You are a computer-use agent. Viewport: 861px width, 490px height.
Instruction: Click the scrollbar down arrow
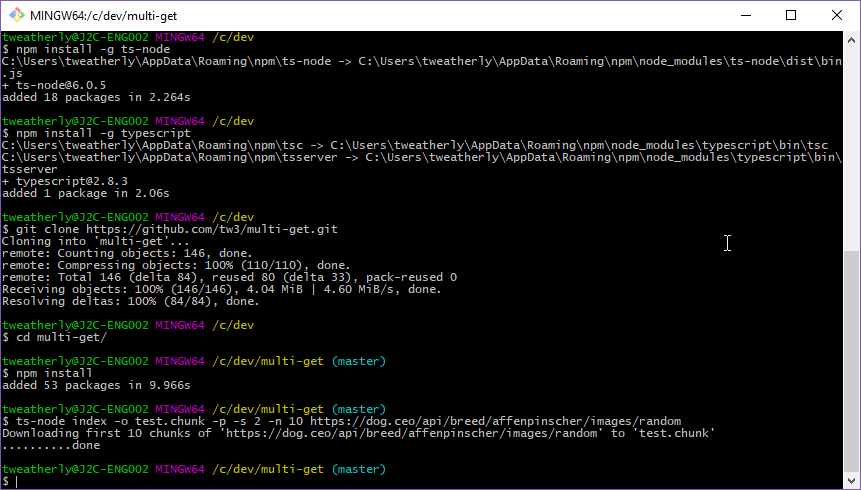[x=851, y=480]
